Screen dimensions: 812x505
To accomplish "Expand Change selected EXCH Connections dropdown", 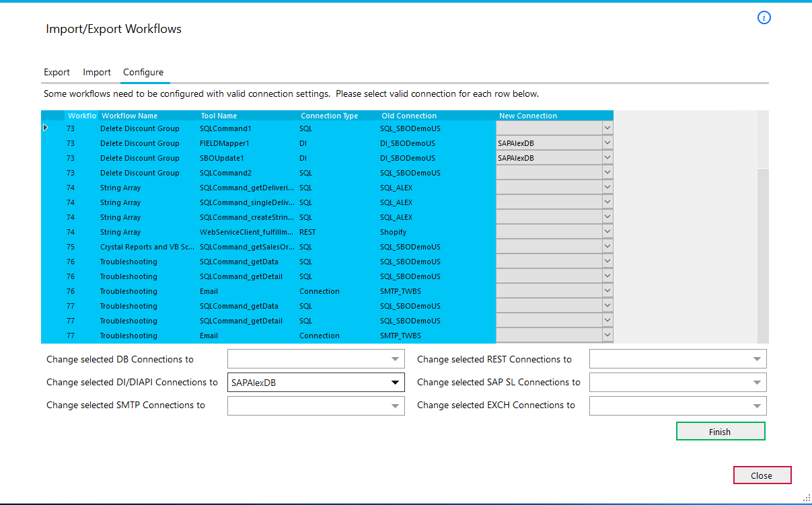I will (758, 405).
